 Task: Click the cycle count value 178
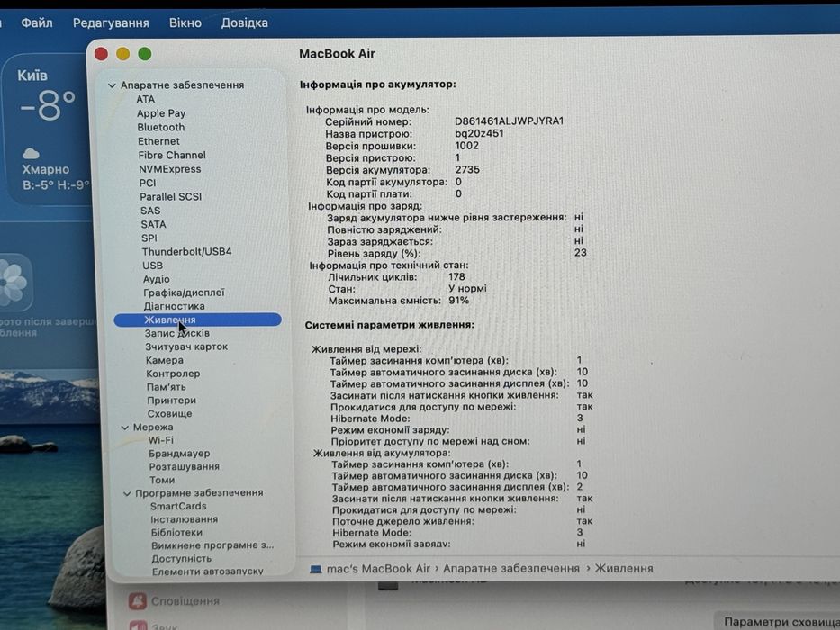click(x=456, y=277)
